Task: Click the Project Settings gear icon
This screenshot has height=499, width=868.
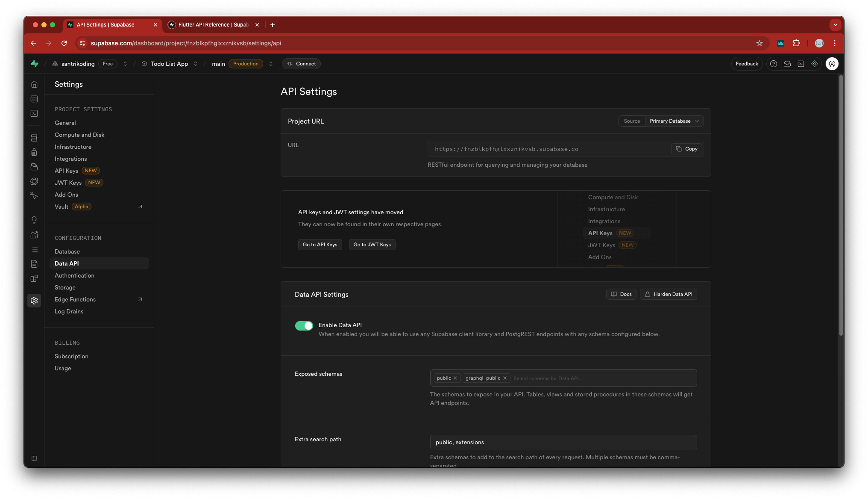Action: (x=34, y=301)
